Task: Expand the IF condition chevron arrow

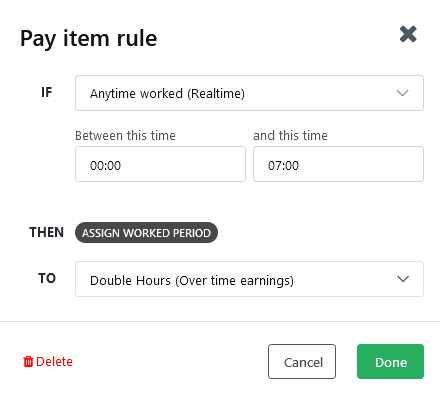Action: (402, 93)
